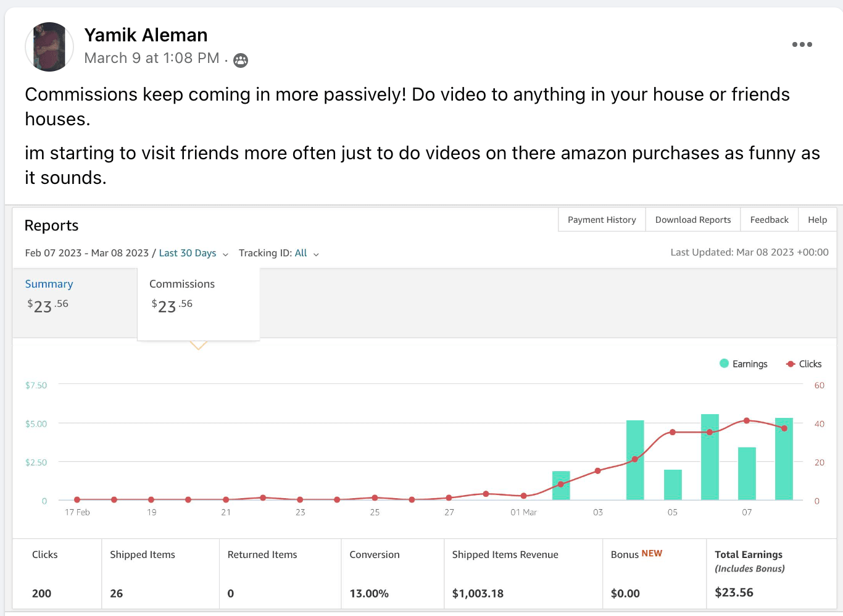This screenshot has width=843, height=616.
Task: Click the Bonus NEW column label
Action: (636, 554)
